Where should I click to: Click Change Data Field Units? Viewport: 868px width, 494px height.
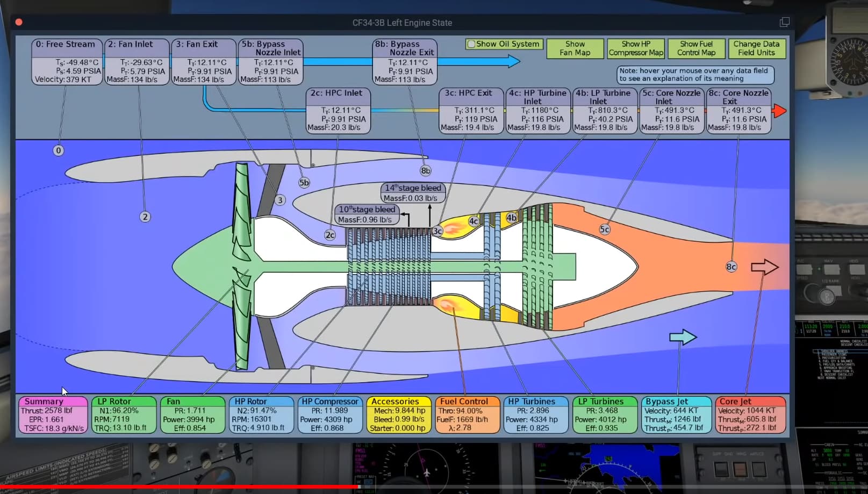click(x=757, y=48)
